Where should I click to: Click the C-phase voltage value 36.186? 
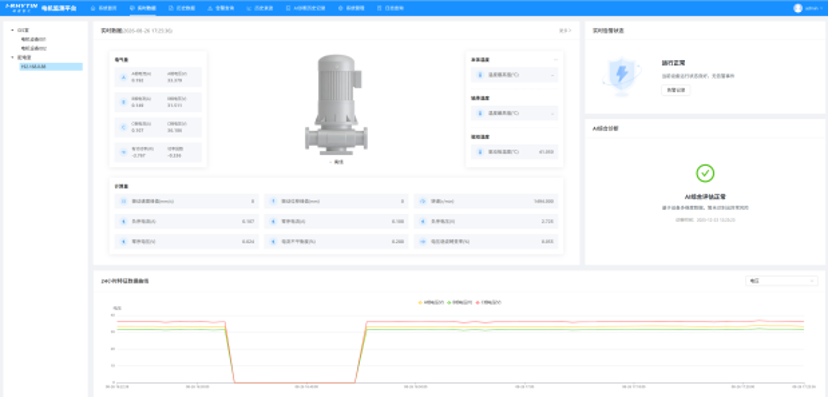(175, 130)
